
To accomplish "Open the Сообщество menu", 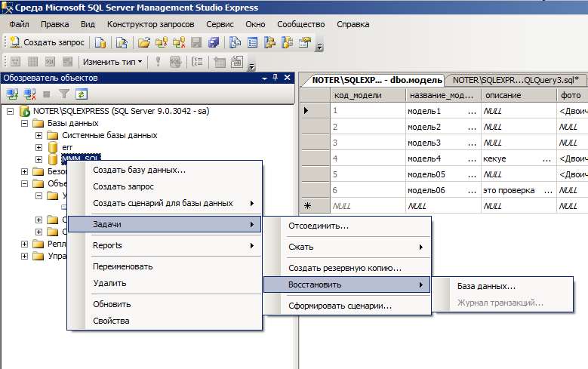I will coord(300,24).
